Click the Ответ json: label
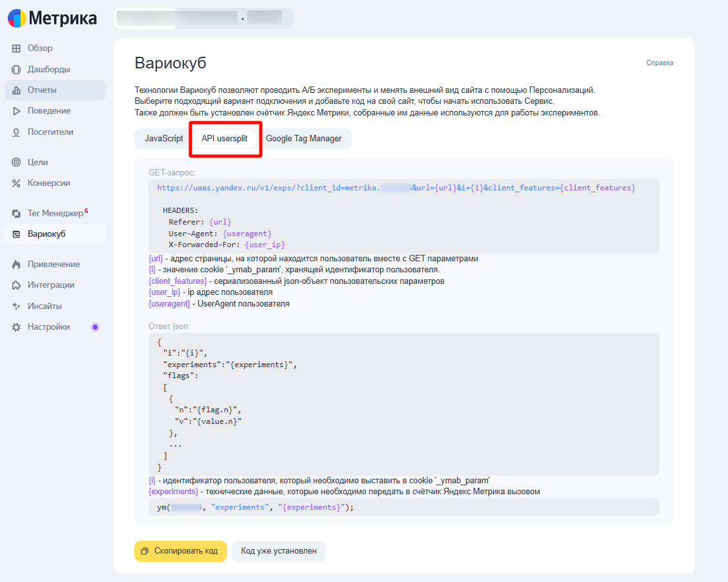 (169, 326)
